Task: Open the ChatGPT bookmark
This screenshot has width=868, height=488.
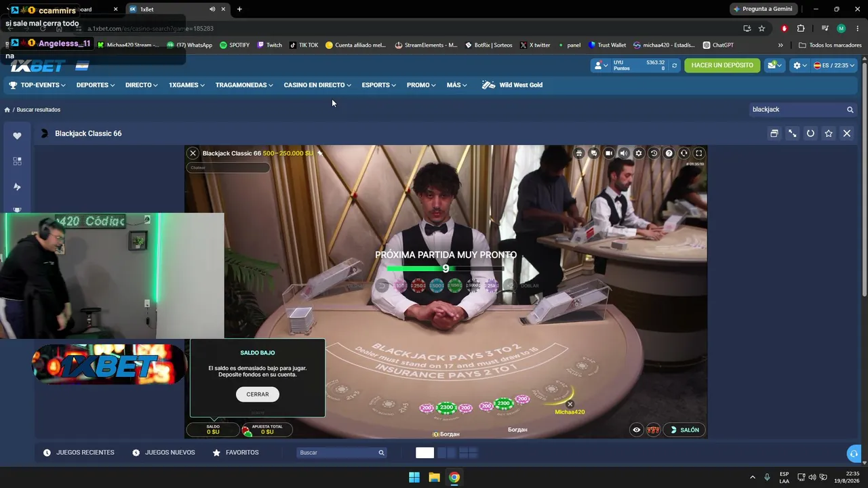Action: click(718, 45)
